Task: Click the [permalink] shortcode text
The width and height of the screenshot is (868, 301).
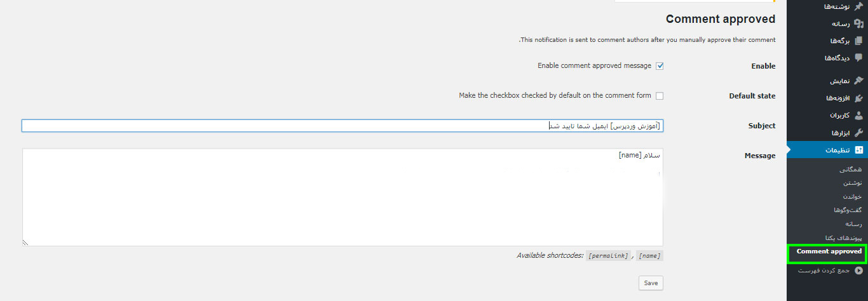Action: tap(609, 256)
